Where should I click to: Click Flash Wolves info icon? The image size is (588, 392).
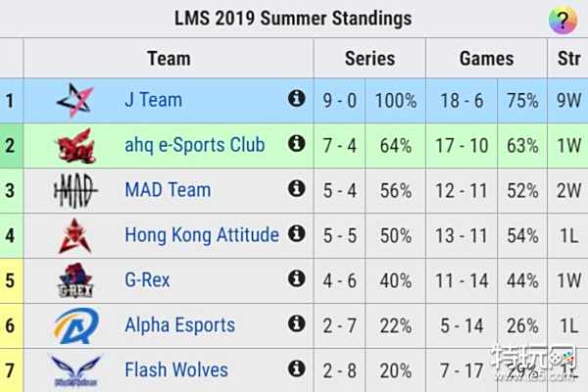[x=296, y=369]
